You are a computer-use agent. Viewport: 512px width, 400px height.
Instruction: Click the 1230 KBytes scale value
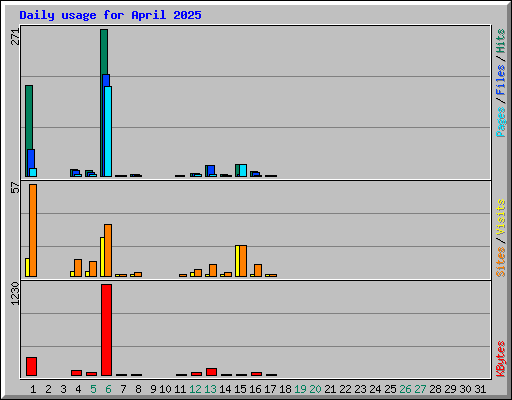pyautogui.click(x=15, y=293)
